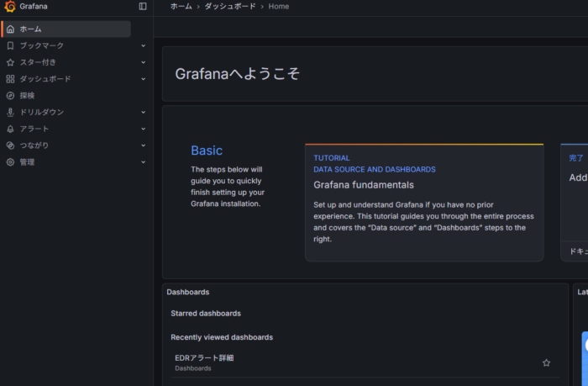Click the ドリルダウン icon in sidebar
Viewport: 588px width, 386px height.
pos(10,112)
